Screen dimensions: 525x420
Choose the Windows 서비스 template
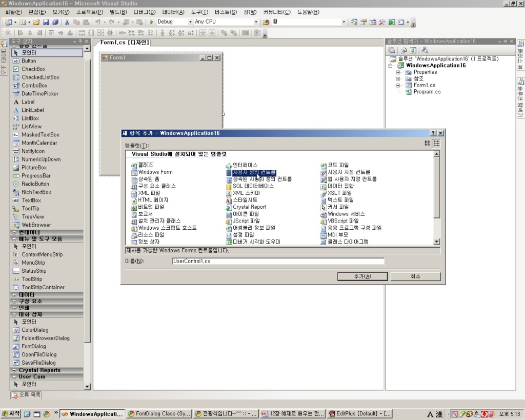(x=346, y=214)
